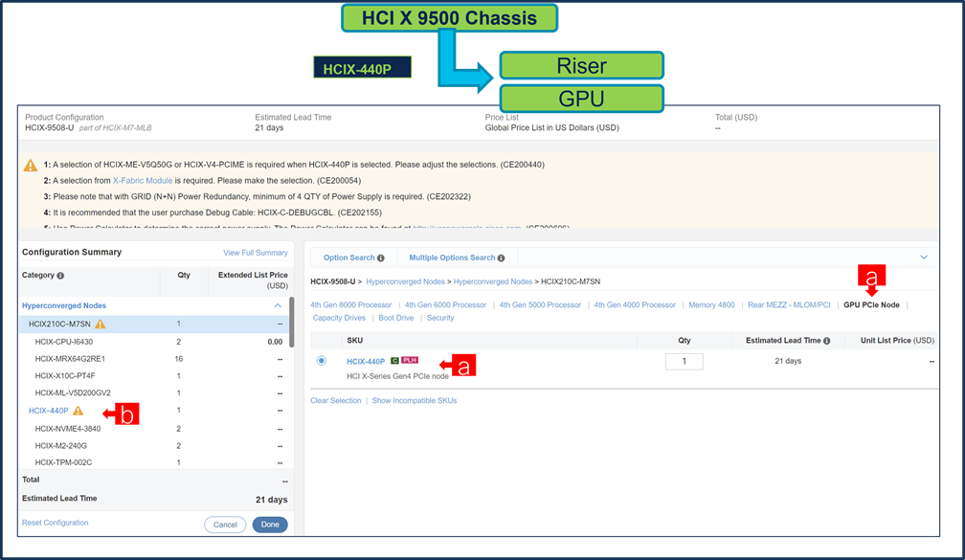
Task: Click the Cancel button
Action: pyautogui.click(x=225, y=525)
